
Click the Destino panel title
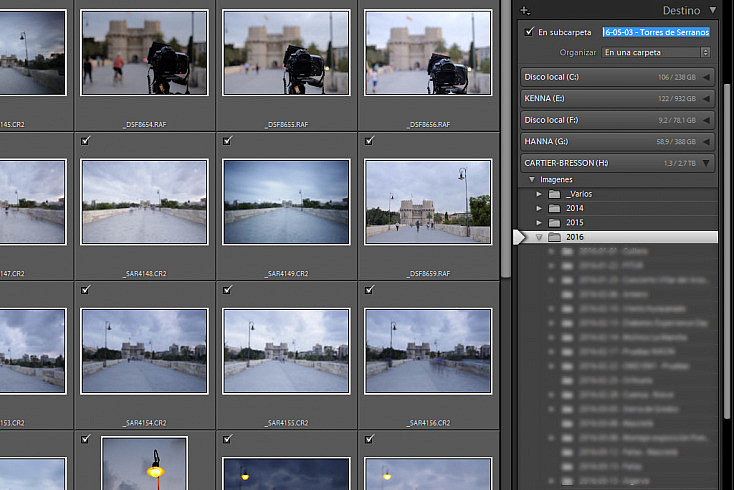coord(681,10)
